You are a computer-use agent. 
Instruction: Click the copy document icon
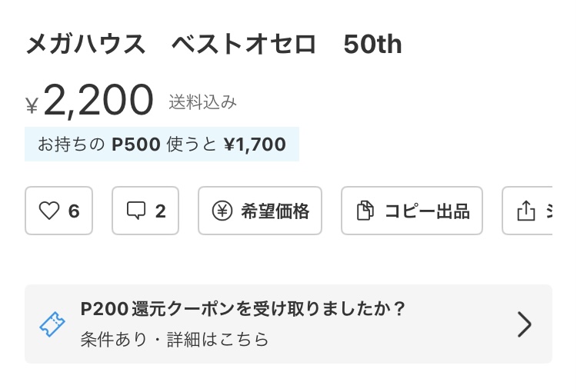(x=365, y=211)
